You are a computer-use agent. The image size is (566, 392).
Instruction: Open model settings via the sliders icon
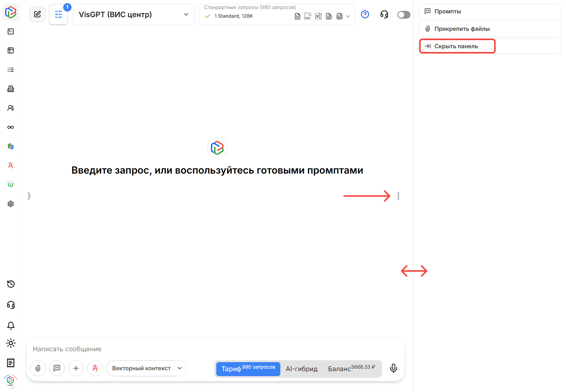[x=58, y=14]
